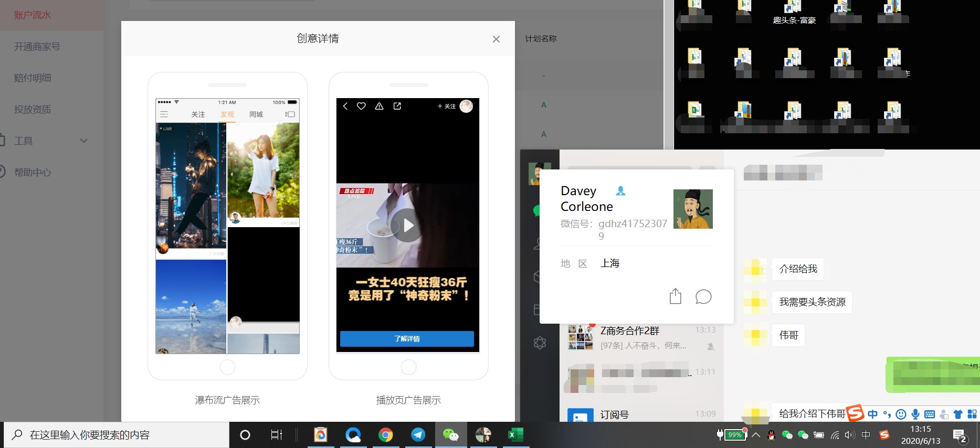This screenshot has width=980, height=448.
Task: Click the hamburger menu icon in the feed preview
Action: [164, 114]
